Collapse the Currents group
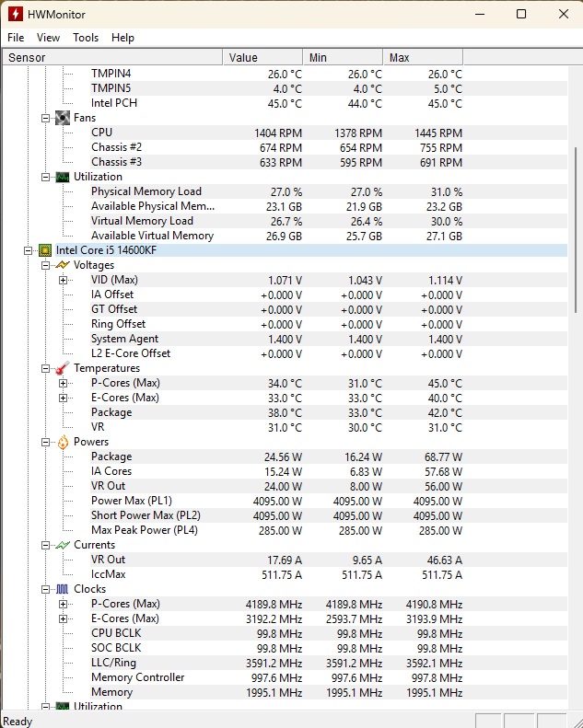 [x=45, y=545]
